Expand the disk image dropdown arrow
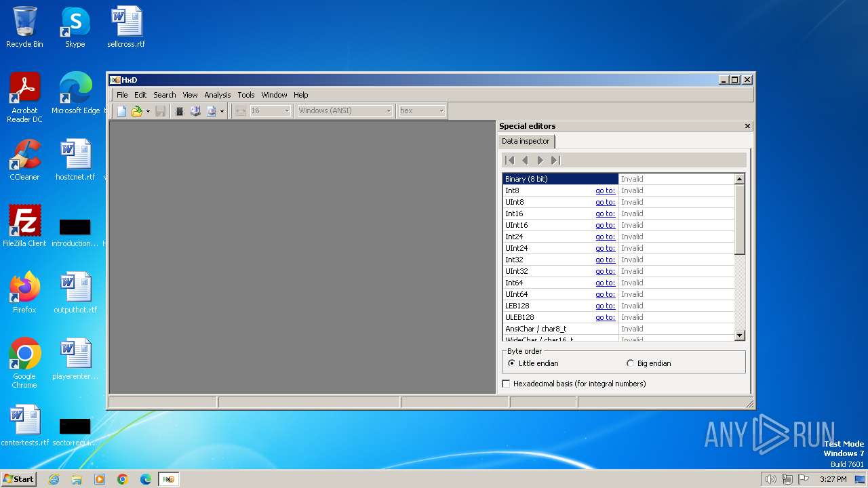Screen dimensions: 868x488 click(222, 111)
